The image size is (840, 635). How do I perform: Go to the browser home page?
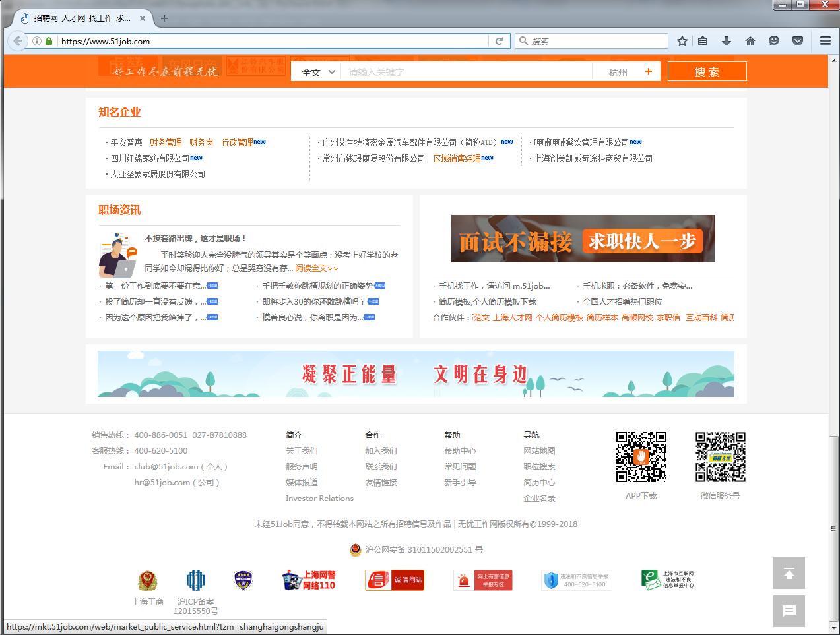tap(750, 41)
